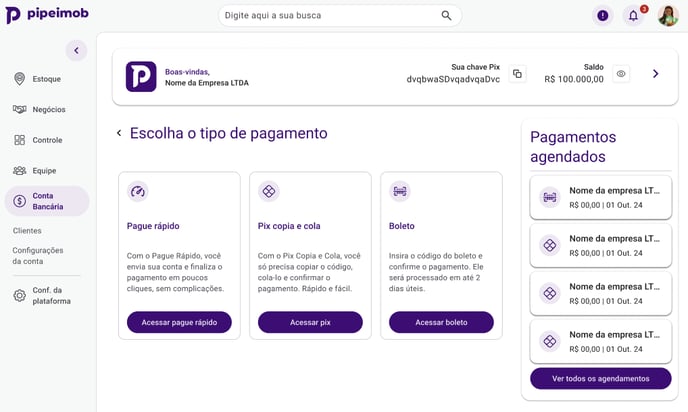Screen dimensions: 688x412
Task: Click the Acessar pague rápido button
Action: (x=179, y=322)
